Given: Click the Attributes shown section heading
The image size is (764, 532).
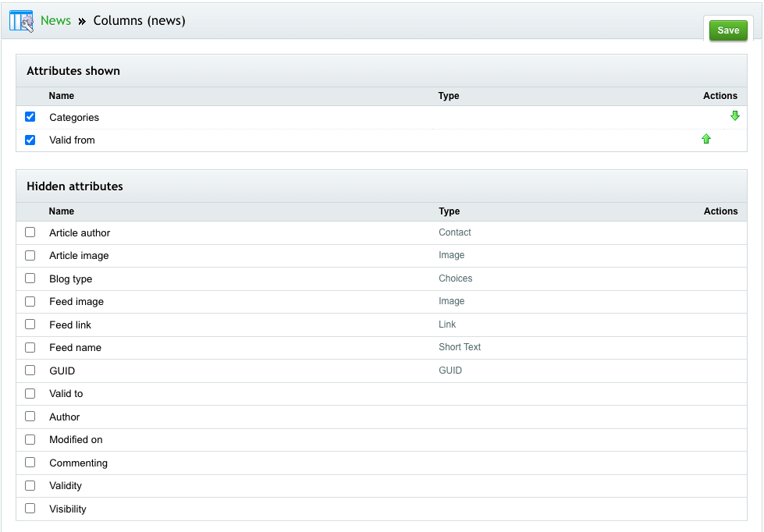Looking at the screenshot, I should [x=73, y=71].
